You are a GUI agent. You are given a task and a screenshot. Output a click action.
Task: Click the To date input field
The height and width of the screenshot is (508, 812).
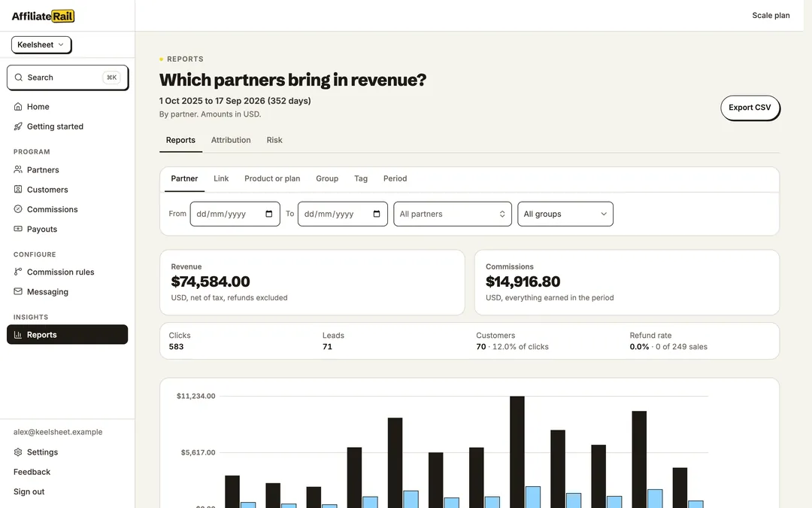[x=343, y=214]
